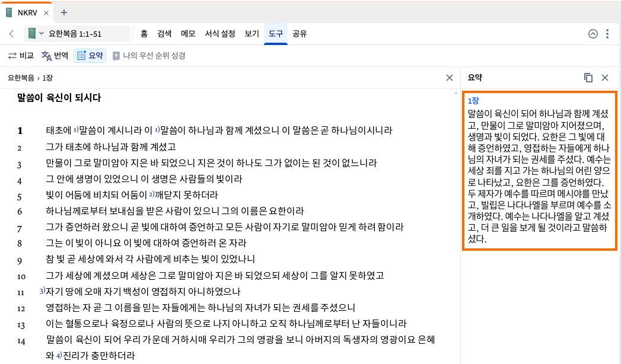Screen dimensions: 621x364
Task: Open the 메모 menu tab
Action: point(188,34)
